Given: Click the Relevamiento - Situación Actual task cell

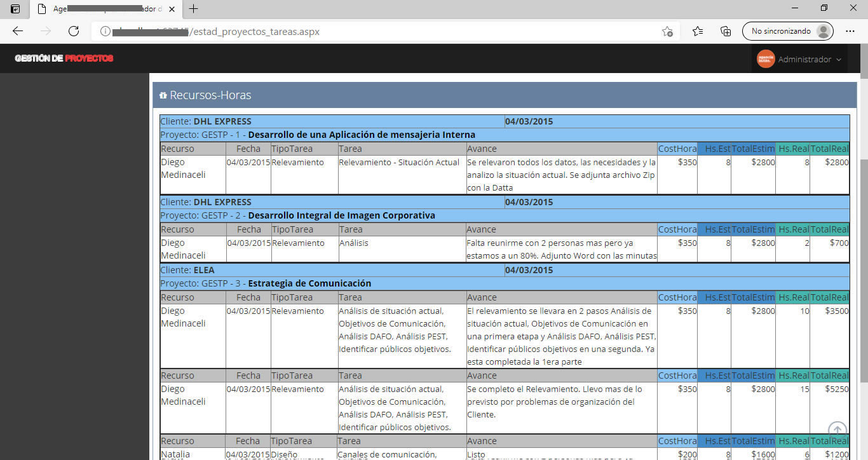Looking at the screenshot, I should pos(402,175).
